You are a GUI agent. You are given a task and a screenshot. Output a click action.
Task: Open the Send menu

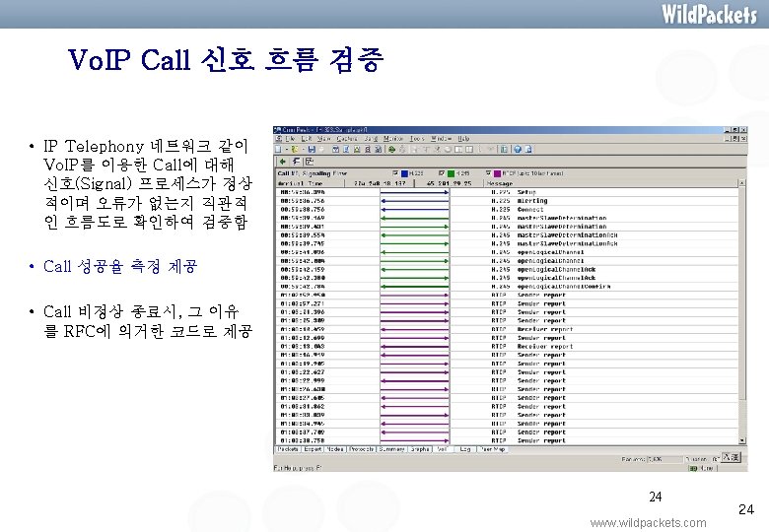point(371,139)
